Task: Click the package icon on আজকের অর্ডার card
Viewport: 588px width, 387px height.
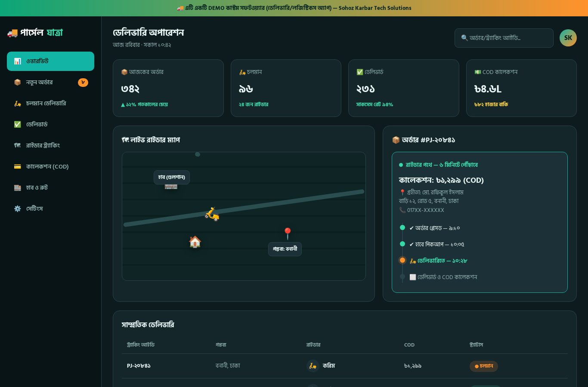Action: coord(124,72)
